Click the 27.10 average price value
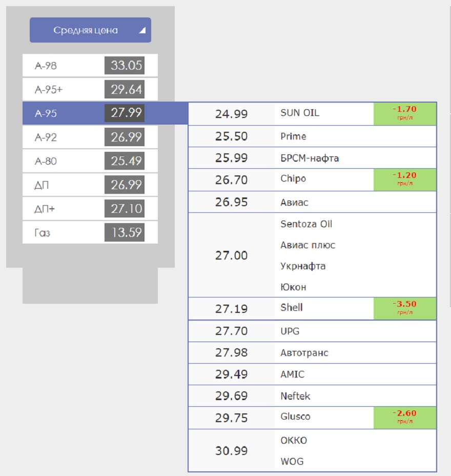Image resolution: width=451 pixels, height=476 pixels. click(x=125, y=209)
